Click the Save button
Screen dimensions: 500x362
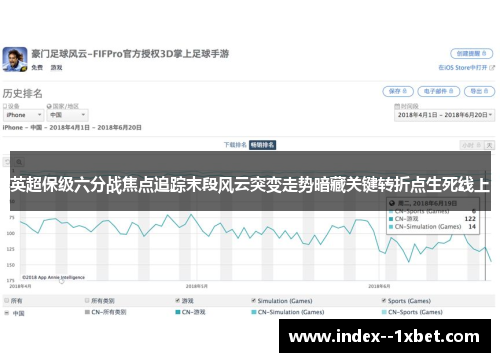[398, 91]
